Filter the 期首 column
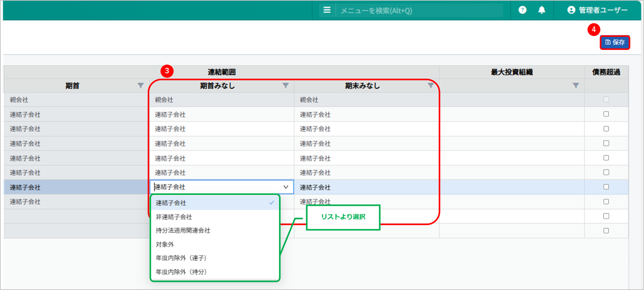Image resolution: width=644 pixels, height=290 pixels. (x=140, y=86)
